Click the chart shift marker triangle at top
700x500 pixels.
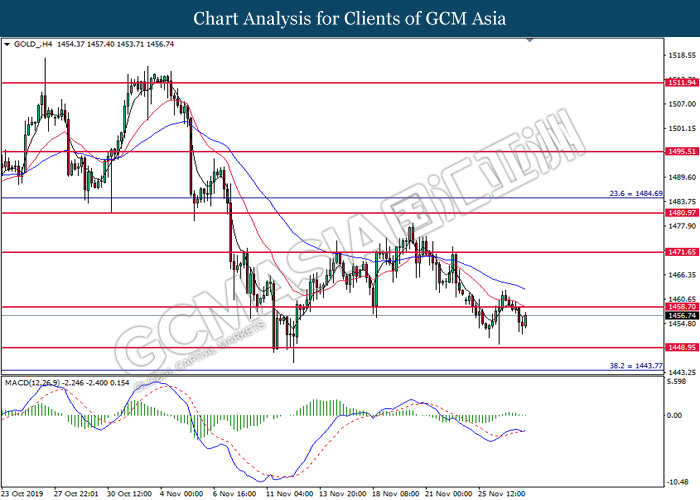click(x=530, y=40)
